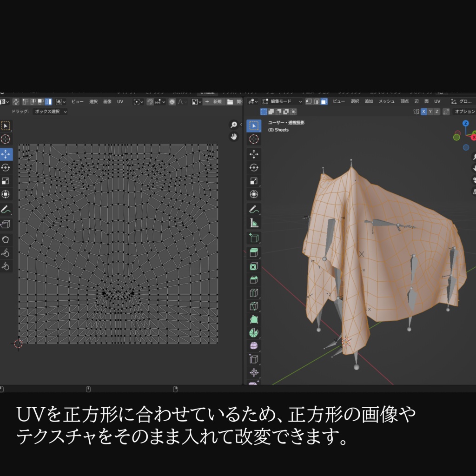Screen dimensions: 476x476
Task: Select the Rotate tool in 3D viewport toolbar
Action: pos(254,167)
